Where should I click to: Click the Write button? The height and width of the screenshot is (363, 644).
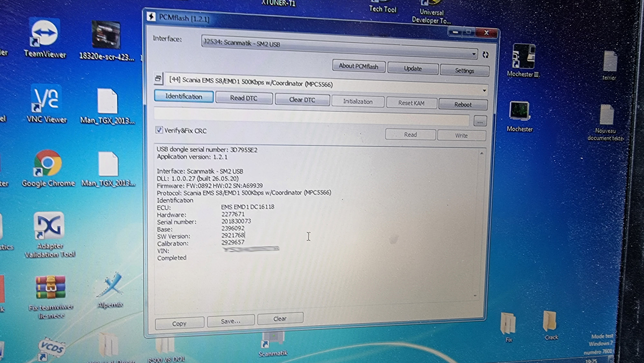click(461, 135)
